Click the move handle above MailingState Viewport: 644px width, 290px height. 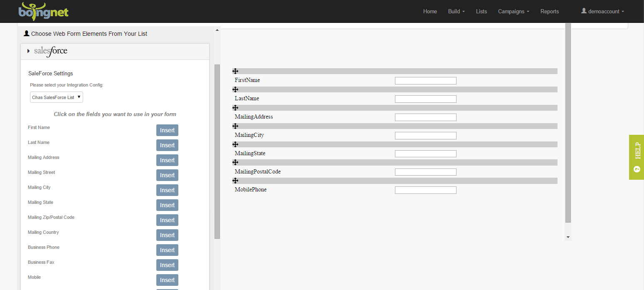[235, 144]
